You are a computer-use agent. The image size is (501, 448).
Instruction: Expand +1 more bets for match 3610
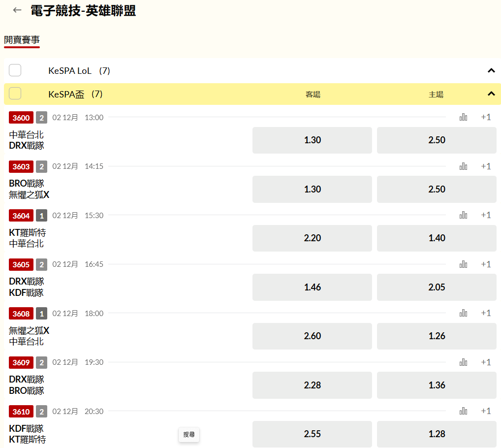[x=486, y=411]
